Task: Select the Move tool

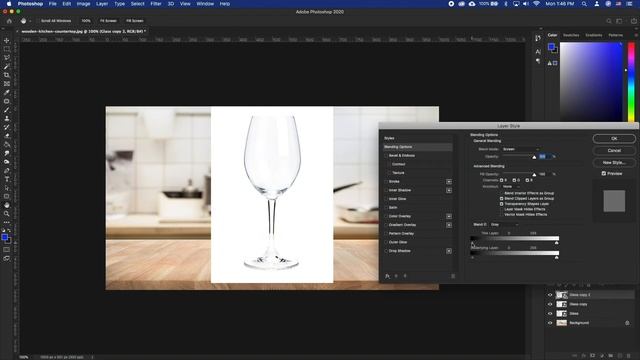Action: pos(7,40)
